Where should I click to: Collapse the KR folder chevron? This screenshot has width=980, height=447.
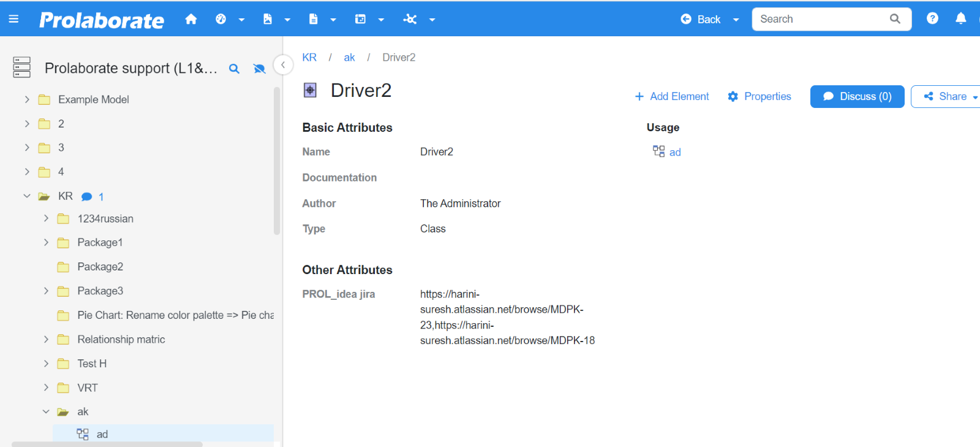click(x=27, y=196)
